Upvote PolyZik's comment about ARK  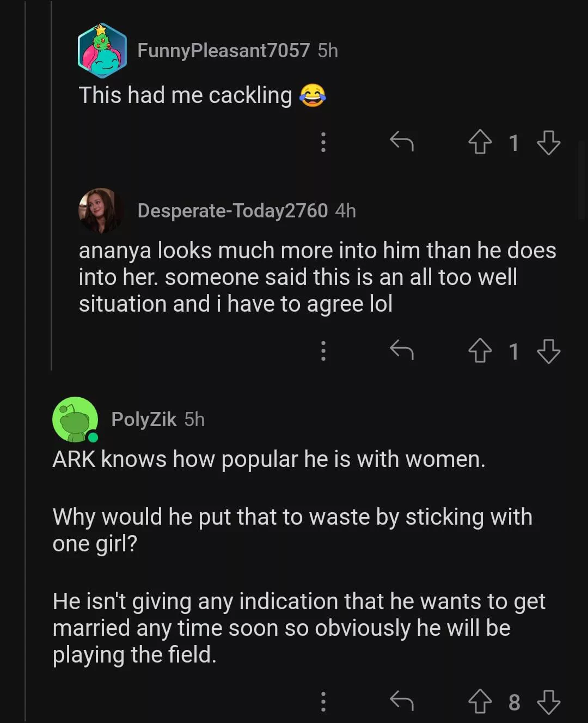click(x=480, y=701)
